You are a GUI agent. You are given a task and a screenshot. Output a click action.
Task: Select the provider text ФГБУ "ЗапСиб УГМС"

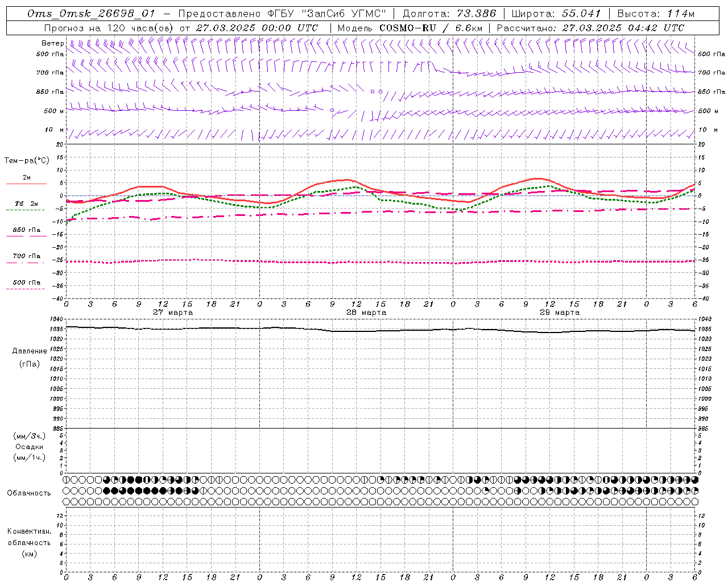[326, 14]
